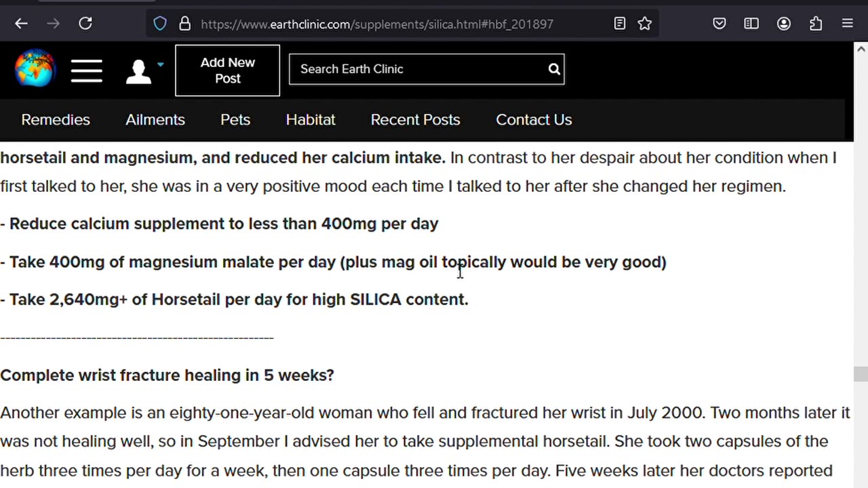Screen dimensions: 868x488
Task: Reload the page with refresh icon
Action: 85,24
